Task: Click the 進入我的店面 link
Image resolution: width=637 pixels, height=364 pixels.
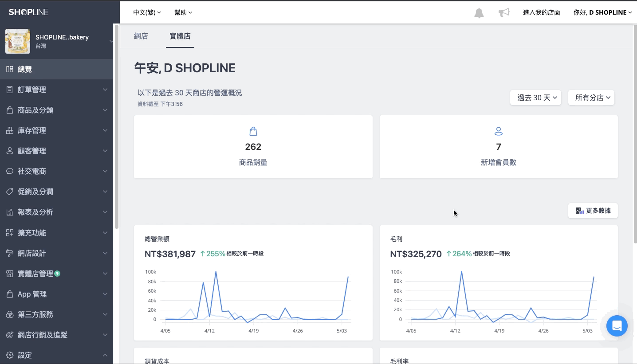Action: tap(541, 12)
